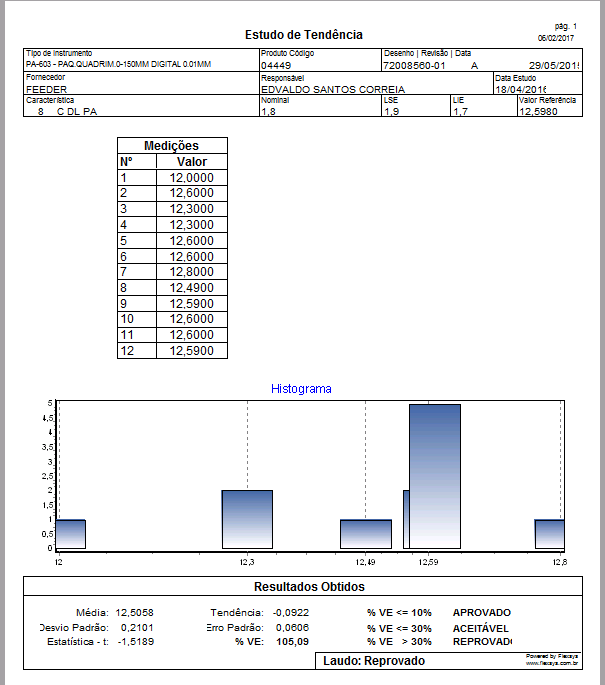Click the x-axis label 12,8
The image size is (605, 685).
coord(560,562)
